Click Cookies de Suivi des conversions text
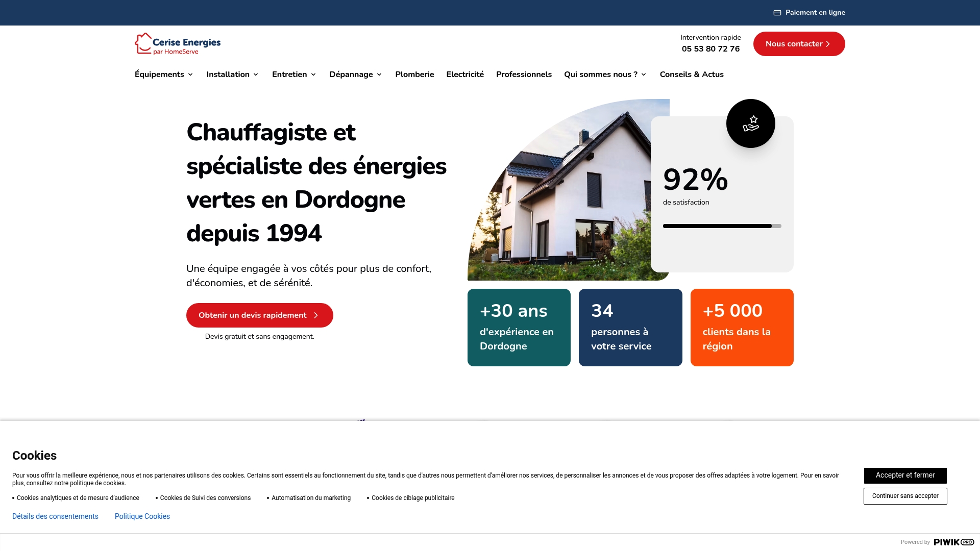Screen dimensions: 980x551 205,498
